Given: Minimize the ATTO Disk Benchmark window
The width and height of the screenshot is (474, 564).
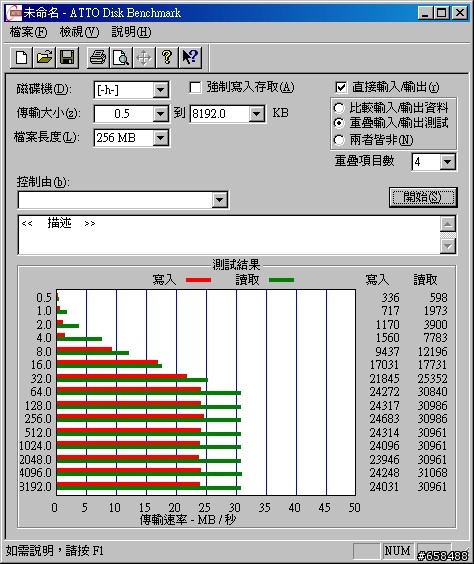Looking at the screenshot, I should [425, 13].
